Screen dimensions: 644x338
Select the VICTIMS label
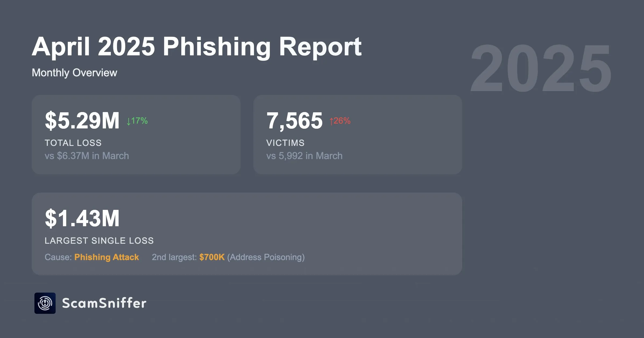(x=285, y=143)
